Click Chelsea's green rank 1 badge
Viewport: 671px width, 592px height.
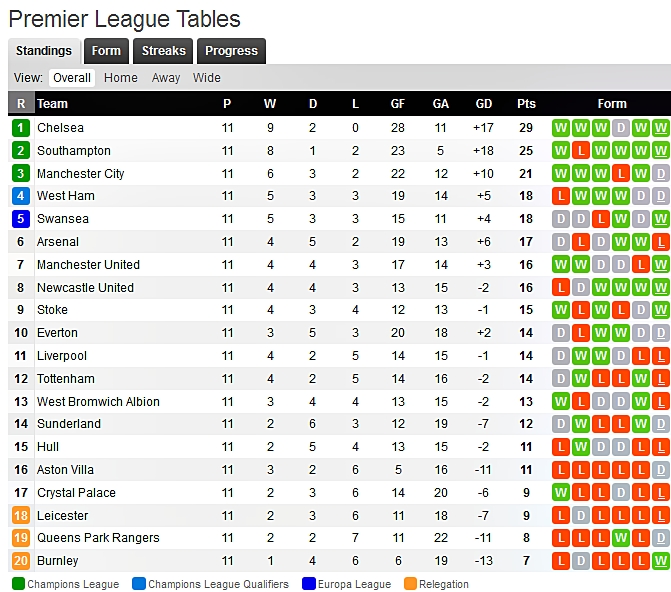(21, 128)
